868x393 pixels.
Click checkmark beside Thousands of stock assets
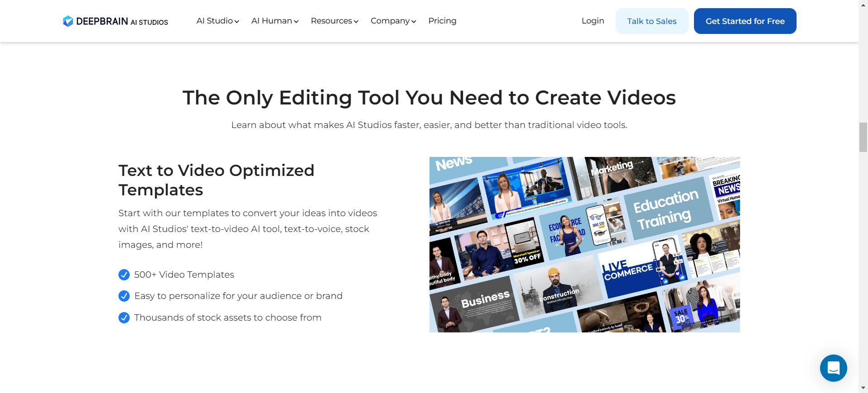pyautogui.click(x=124, y=317)
